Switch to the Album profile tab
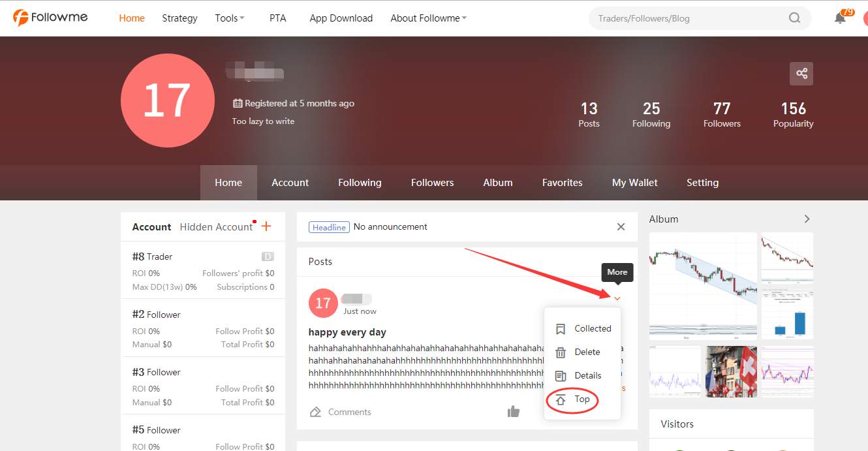This screenshot has width=868, height=451. click(498, 183)
